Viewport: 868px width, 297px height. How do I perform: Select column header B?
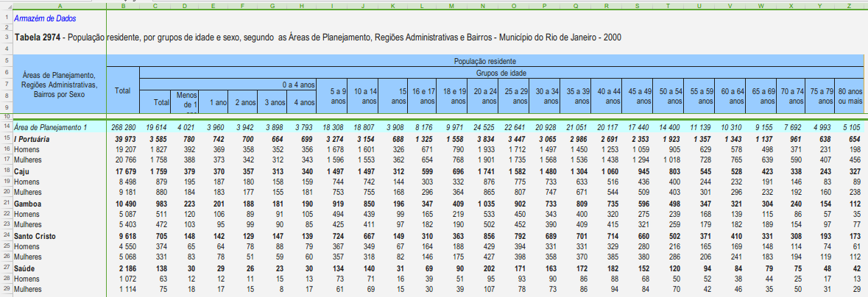coord(122,6)
